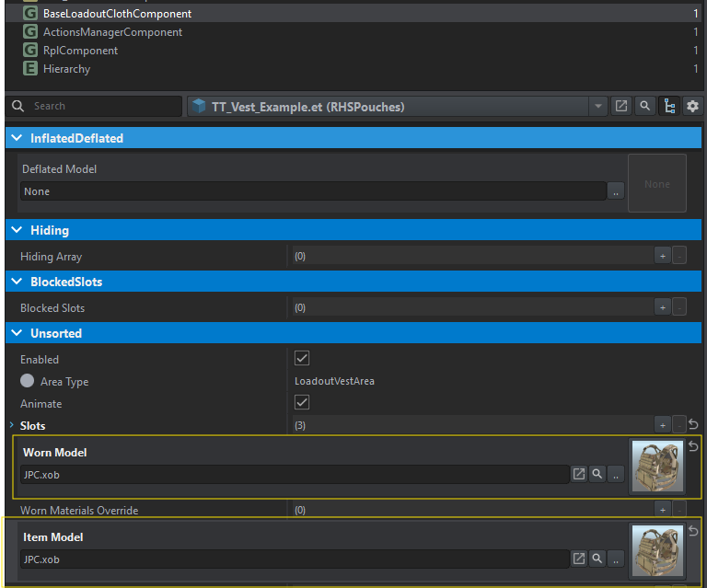Select BaseLoadoutClothComponent in the component list
The width and height of the screenshot is (707, 588).
pos(117,14)
